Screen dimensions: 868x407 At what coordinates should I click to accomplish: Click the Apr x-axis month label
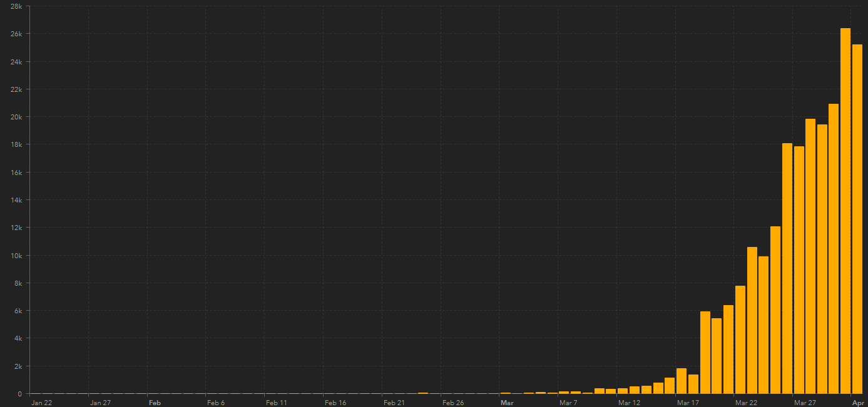pyautogui.click(x=857, y=403)
